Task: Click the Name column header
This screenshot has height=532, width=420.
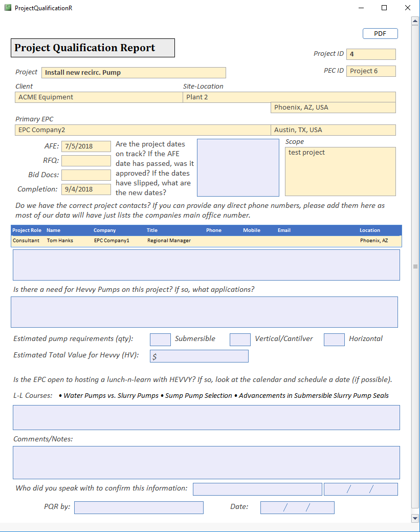Action: click(53, 230)
